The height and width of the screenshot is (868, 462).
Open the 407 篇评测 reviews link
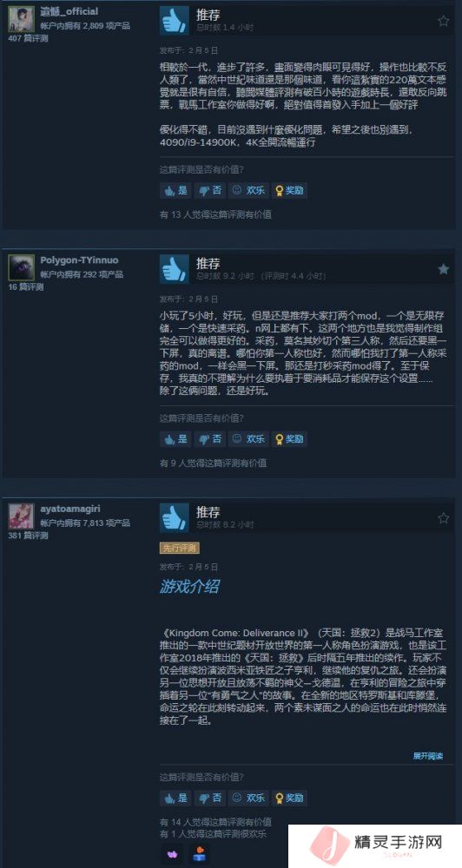(28, 39)
